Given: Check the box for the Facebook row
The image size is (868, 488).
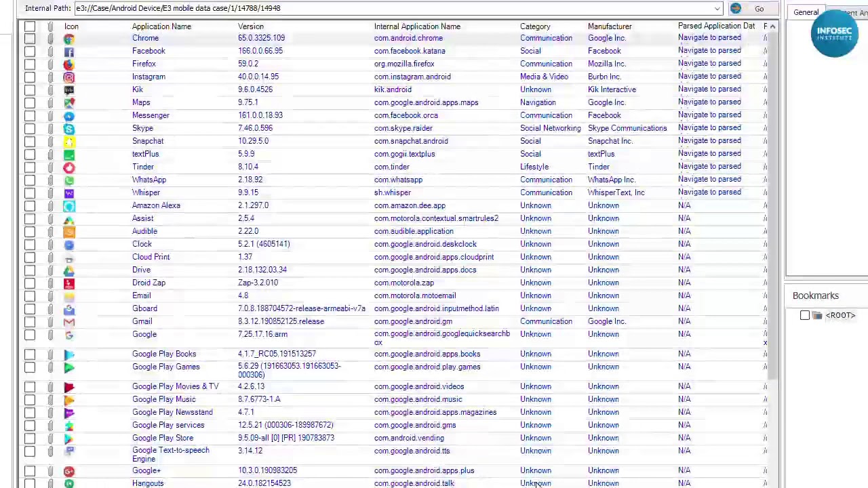Looking at the screenshot, I should click(30, 52).
